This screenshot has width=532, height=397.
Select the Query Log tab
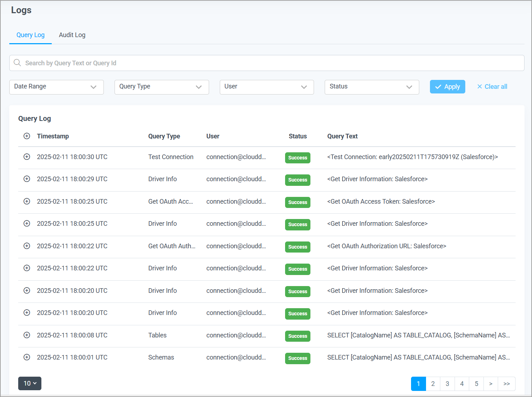(x=30, y=35)
